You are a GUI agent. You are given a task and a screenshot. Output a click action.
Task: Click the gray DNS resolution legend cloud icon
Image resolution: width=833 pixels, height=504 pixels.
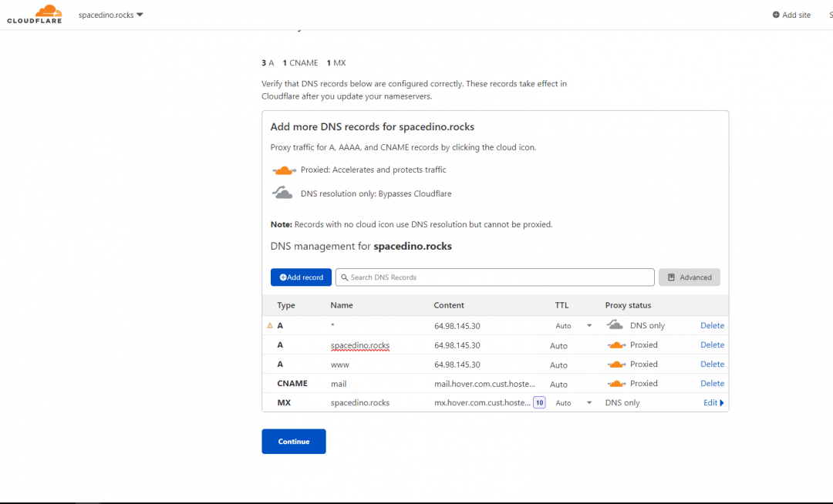point(284,193)
